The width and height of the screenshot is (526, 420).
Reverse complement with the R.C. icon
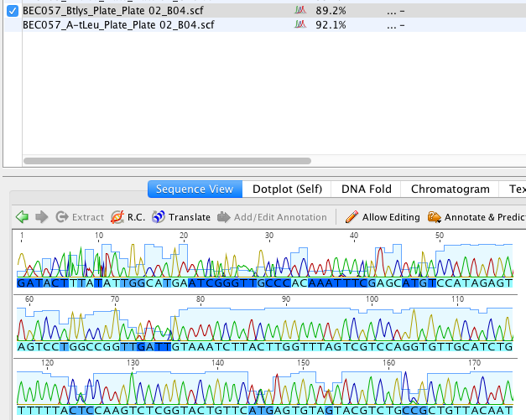click(x=117, y=217)
